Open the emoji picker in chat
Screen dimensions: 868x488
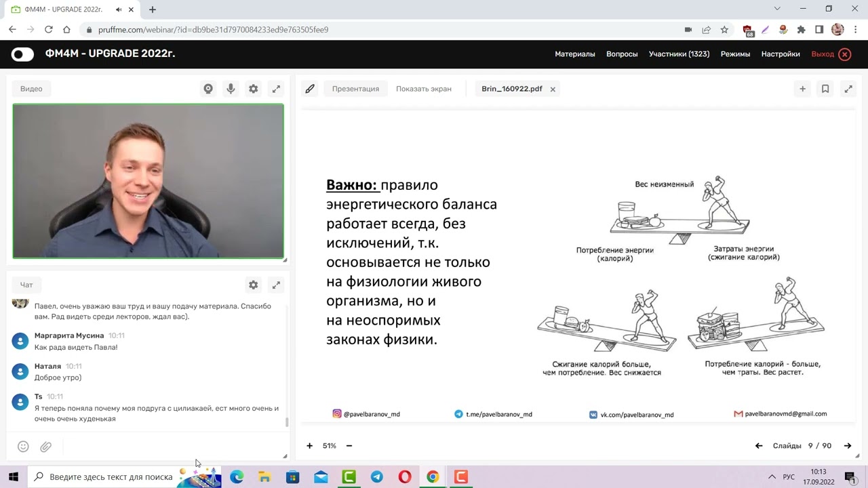(x=23, y=446)
